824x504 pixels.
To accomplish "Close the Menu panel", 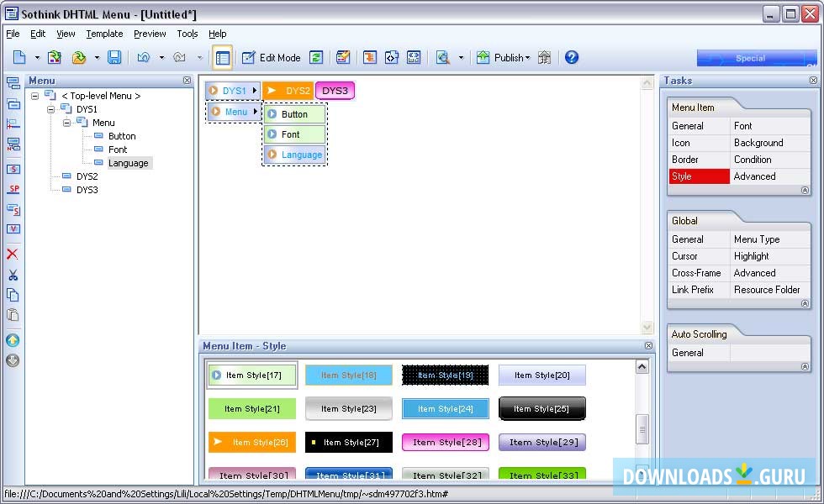I will 187,81.
